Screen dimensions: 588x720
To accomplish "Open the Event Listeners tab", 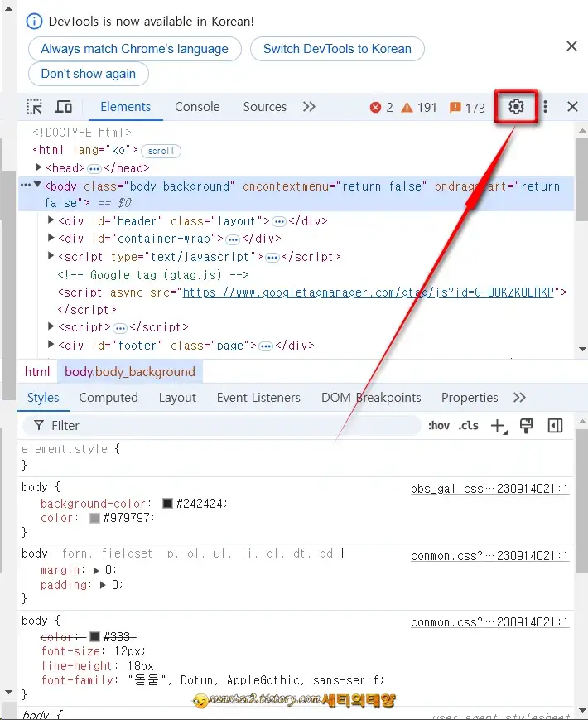I will tap(258, 398).
